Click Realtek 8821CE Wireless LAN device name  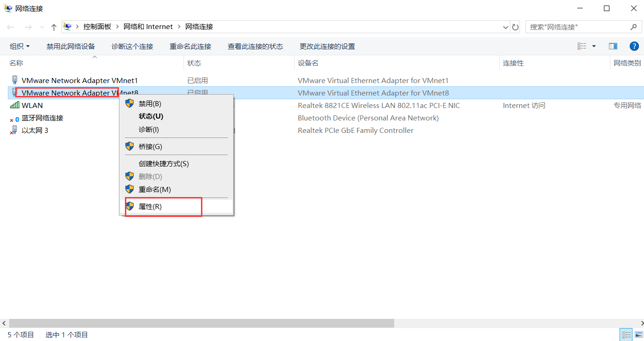click(378, 106)
